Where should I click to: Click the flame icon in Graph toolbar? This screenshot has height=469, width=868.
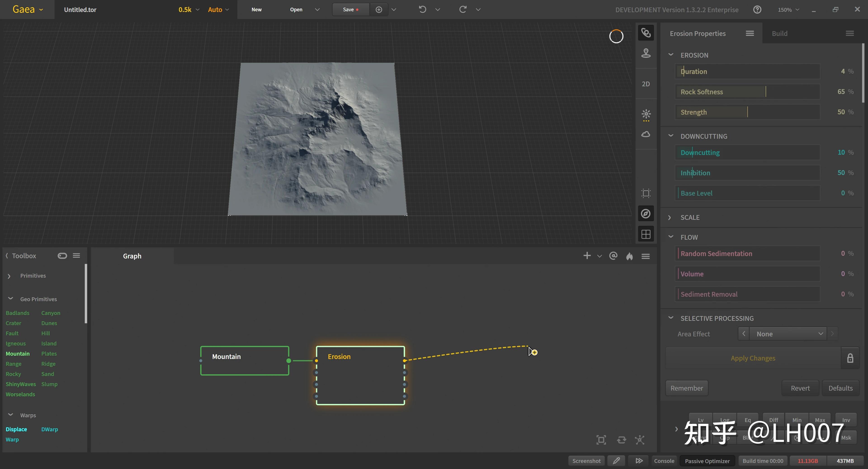(629, 256)
